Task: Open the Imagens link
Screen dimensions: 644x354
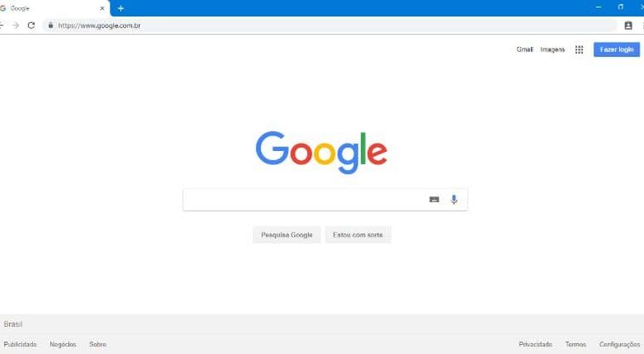Action: [552, 50]
